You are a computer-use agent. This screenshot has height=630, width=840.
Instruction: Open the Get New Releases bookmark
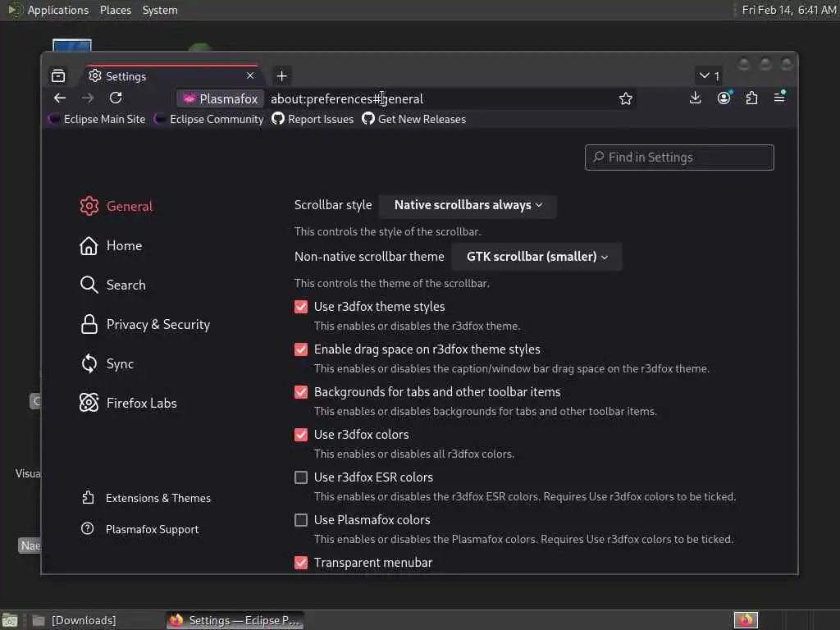coord(414,119)
